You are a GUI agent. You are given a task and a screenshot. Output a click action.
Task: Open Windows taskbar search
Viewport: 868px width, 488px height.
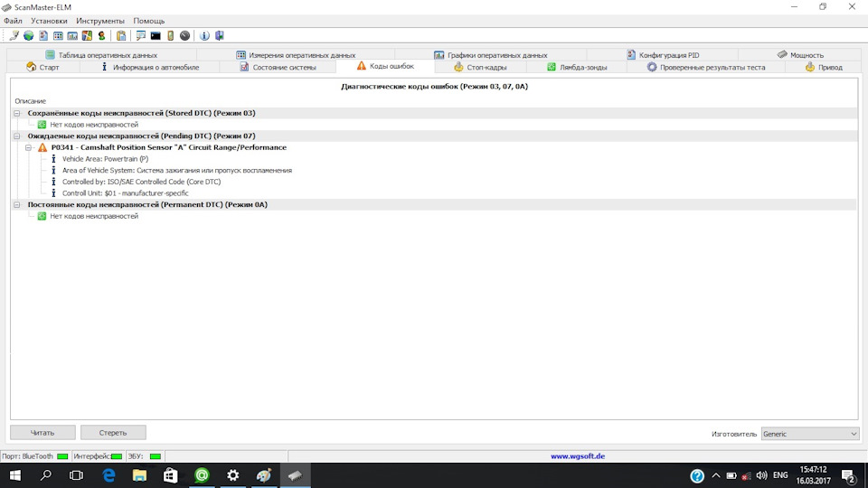point(46,475)
